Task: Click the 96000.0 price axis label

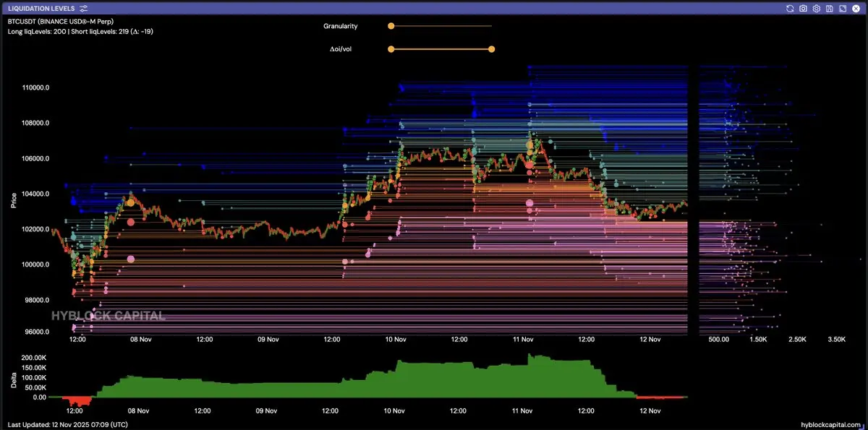Action: point(37,332)
